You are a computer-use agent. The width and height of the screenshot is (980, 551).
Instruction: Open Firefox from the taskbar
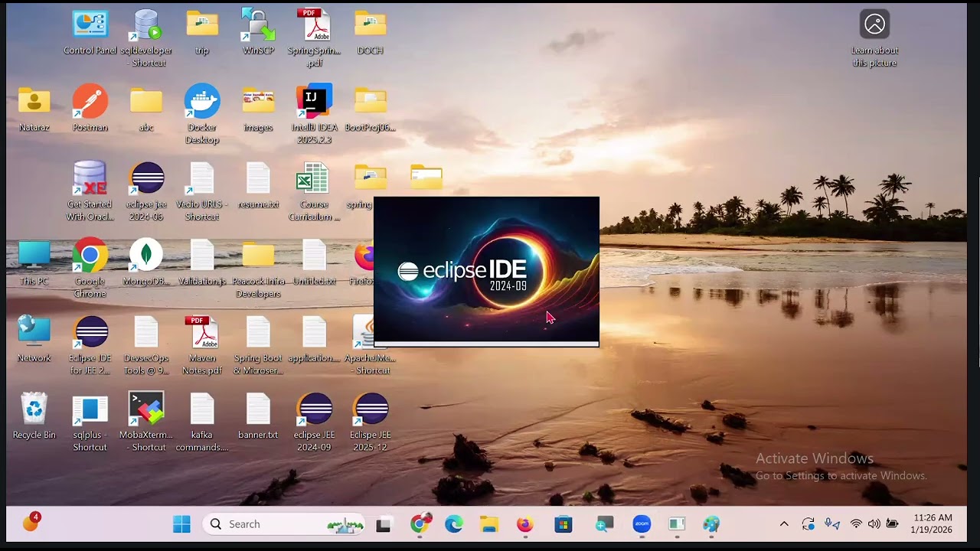[x=524, y=524]
